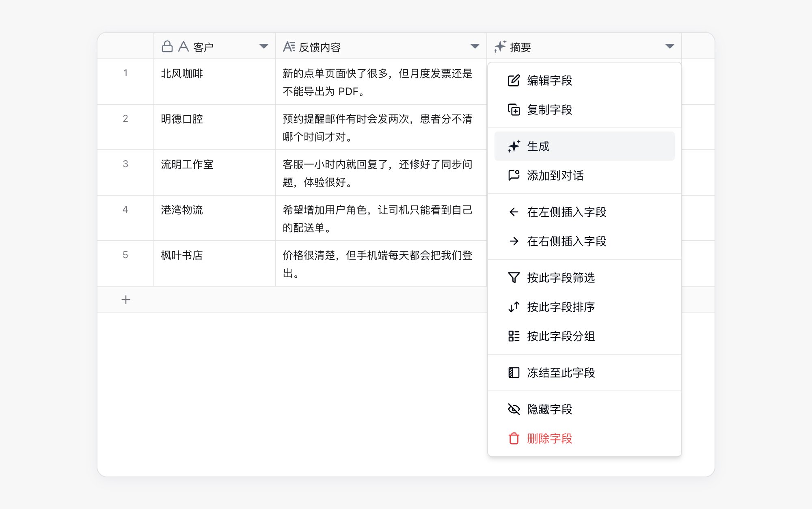Click the lock icon in 客户 header
The height and width of the screenshot is (509, 812).
click(167, 47)
